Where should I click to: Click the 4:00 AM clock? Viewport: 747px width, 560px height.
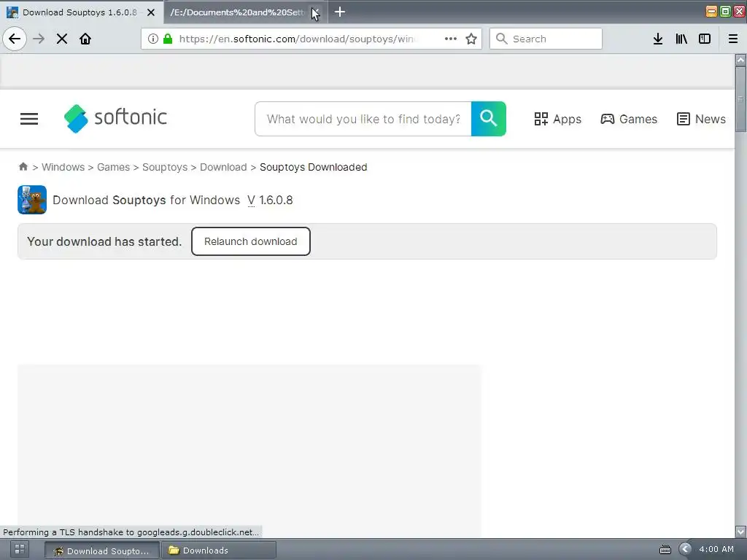716,549
